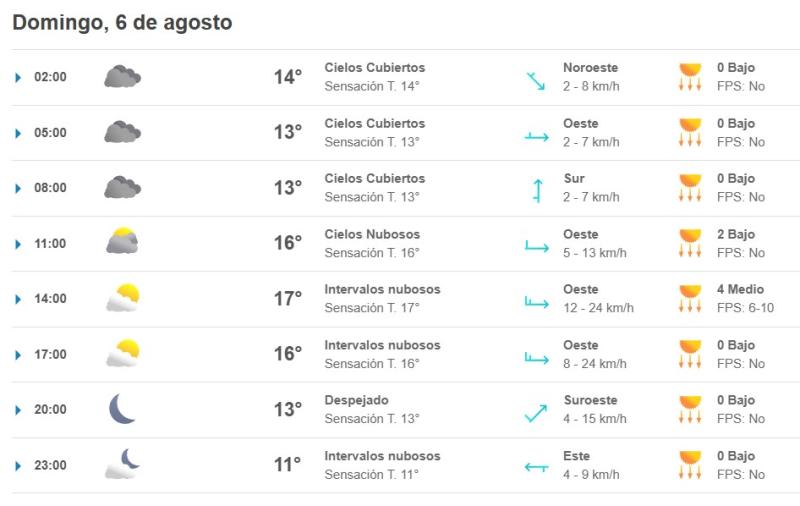The height and width of the screenshot is (506, 800).
Task: Click the 'Cielos Nubosos' text at 11:00
Action: click(372, 234)
